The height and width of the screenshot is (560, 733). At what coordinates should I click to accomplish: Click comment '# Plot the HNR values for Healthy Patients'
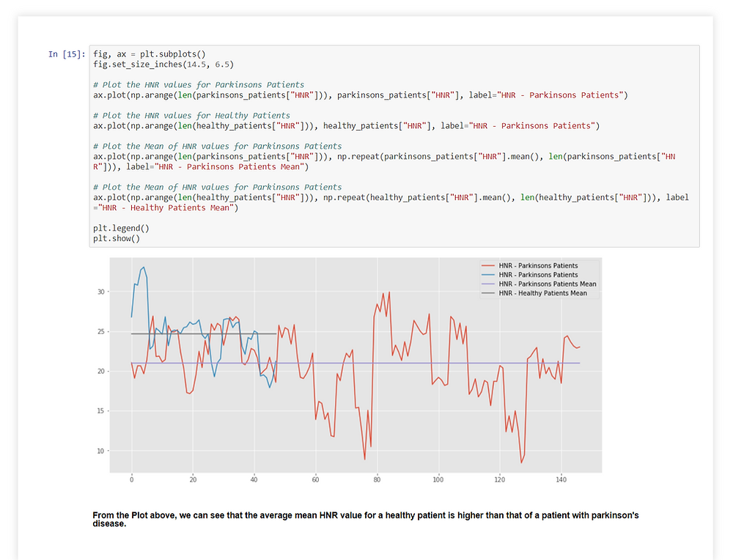coord(191,116)
